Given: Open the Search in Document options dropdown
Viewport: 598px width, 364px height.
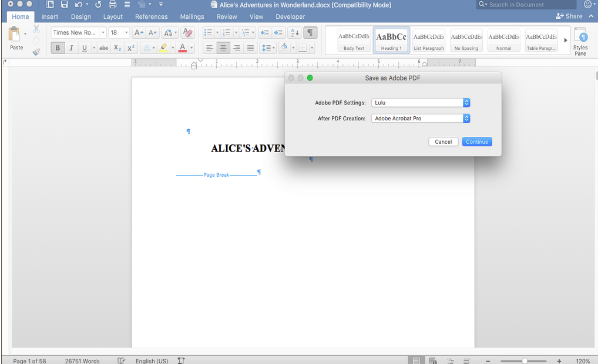Looking at the screenshot, I should (483, 5).
